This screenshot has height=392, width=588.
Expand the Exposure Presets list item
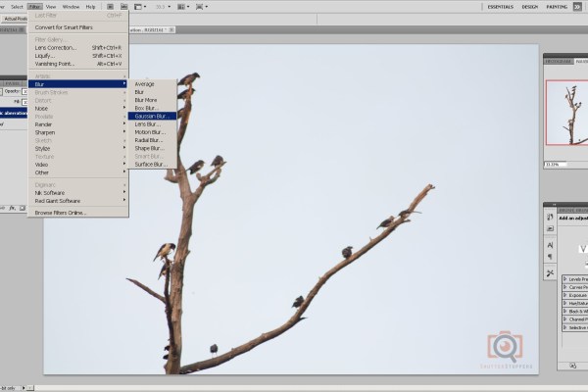(x=576, y=295)
